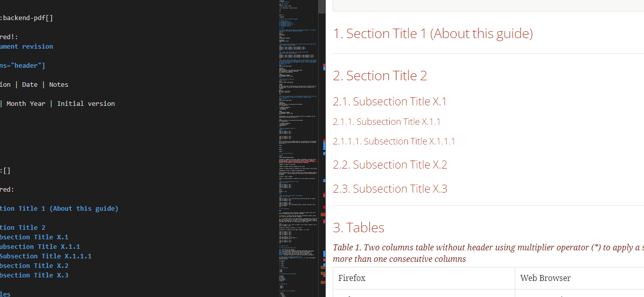Click the blue "ument revision" attribute line
The height and width of the screenshot is (297, 644).
[x=27, y=46]
